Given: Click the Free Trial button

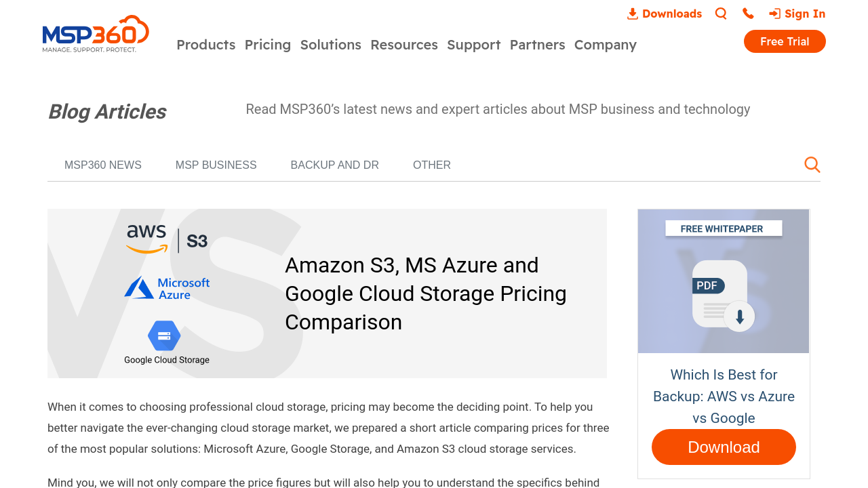Looking at the screenshot, I should (785, 41).
